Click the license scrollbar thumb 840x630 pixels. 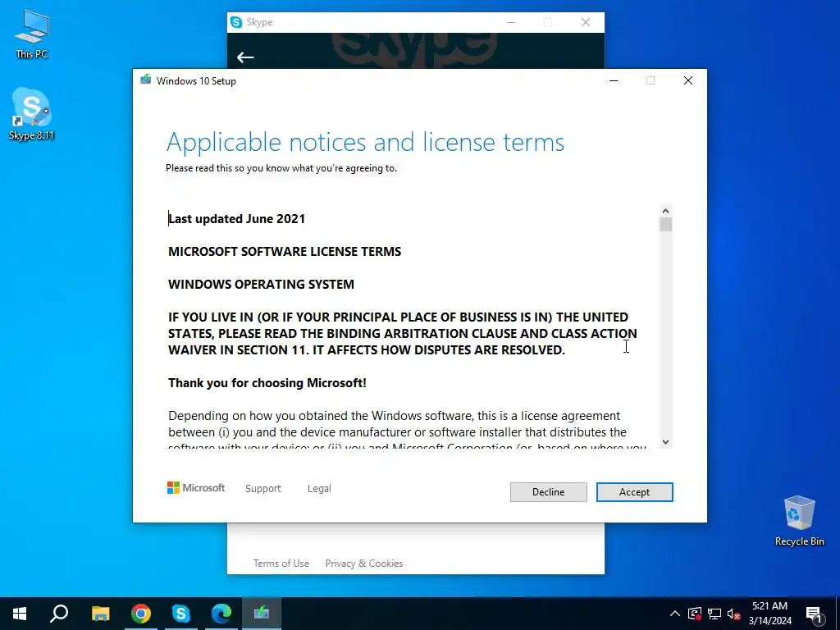[x=665, y=225]
